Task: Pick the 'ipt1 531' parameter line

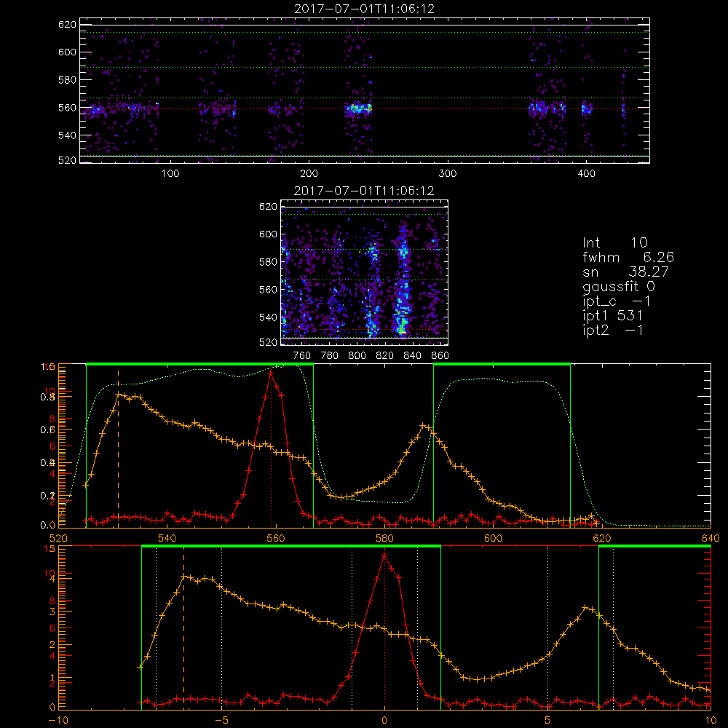Action: point(612,316)
